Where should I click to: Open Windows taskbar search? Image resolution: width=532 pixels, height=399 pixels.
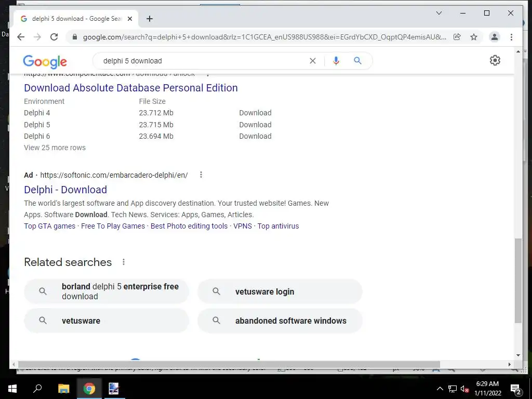tap(37, 389)
